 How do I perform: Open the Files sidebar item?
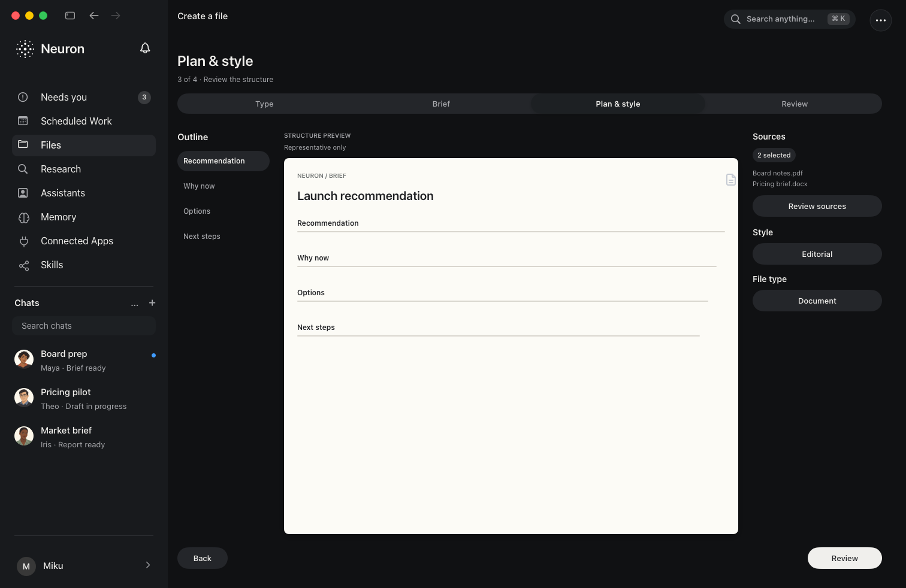(x=84, y=145)
